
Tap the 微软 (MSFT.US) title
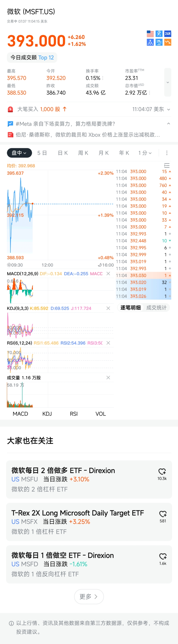[x=31, y=11]
